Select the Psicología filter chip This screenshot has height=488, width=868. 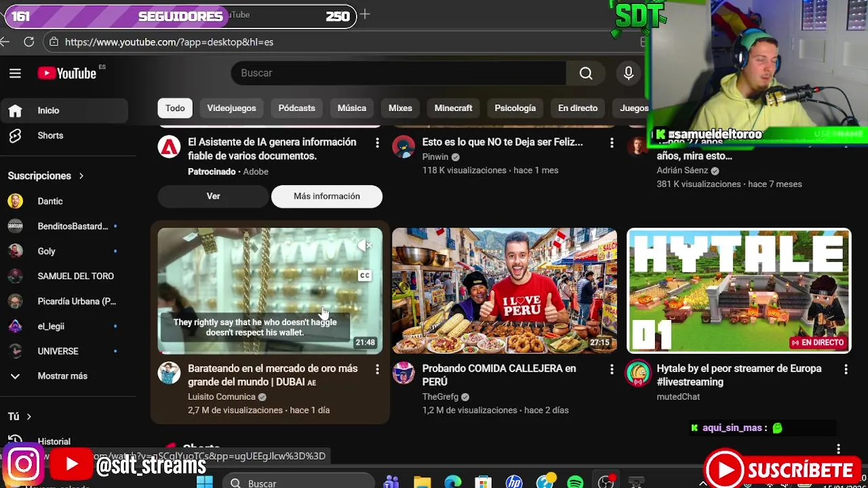(515, 108)
